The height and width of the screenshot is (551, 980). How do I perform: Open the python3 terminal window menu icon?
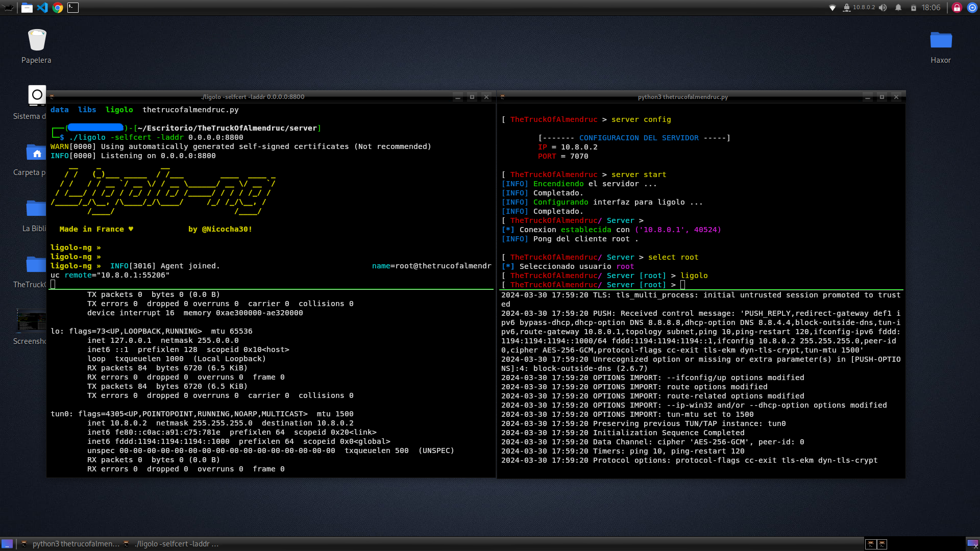502,97
